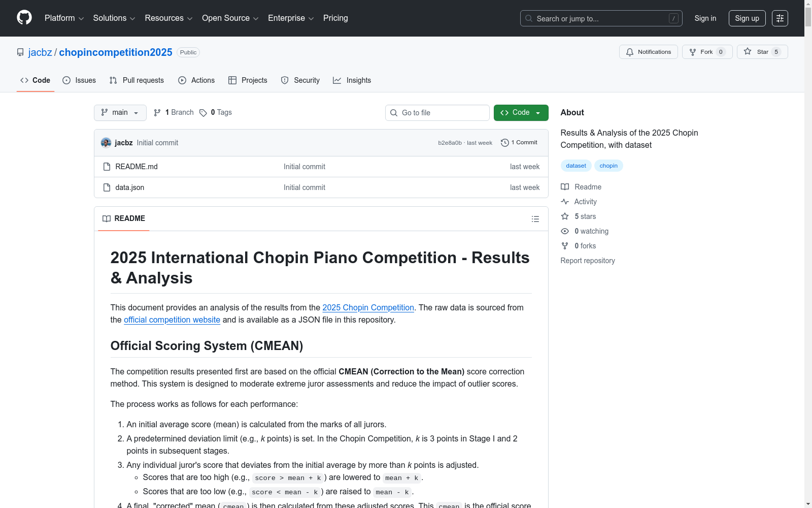Expand the Enterprise menu

291,18
